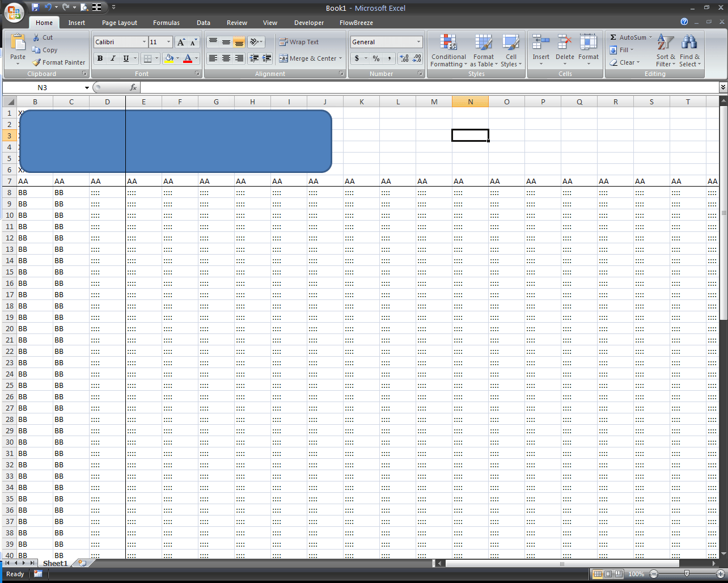Toggle bold formatting
Image resolution: width=728 pixels, height=583 pixels.
(x=100, y=58)
